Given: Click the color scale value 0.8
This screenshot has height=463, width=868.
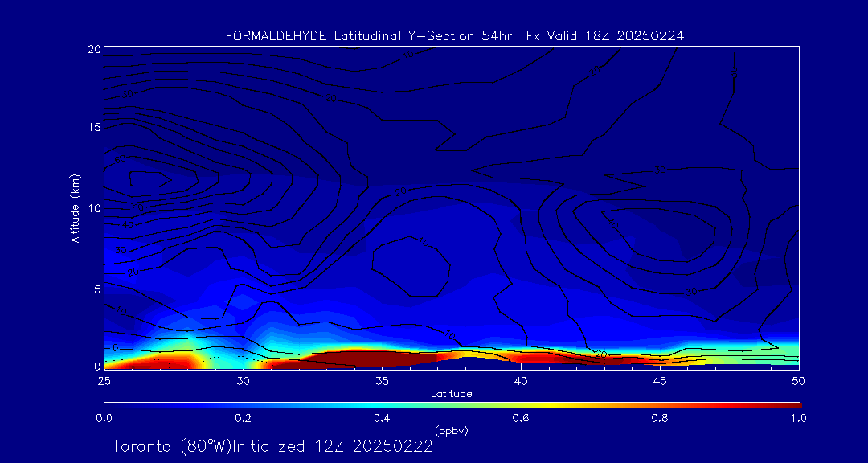Looking at the screenshot, I should [x=660, y=418].
